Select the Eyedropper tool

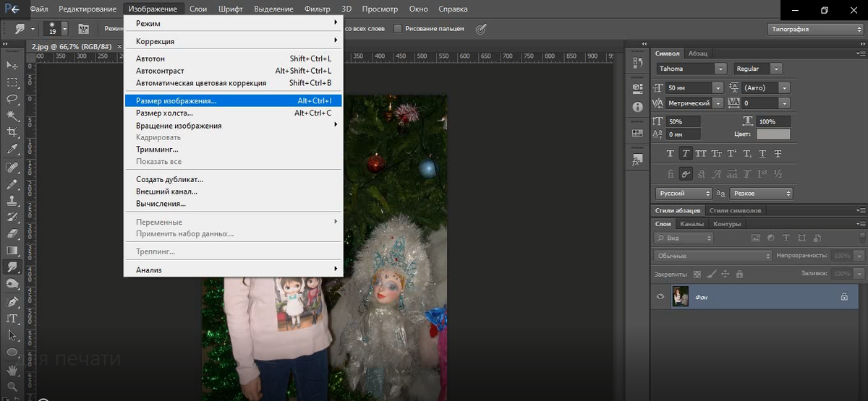tap(12, 150)
